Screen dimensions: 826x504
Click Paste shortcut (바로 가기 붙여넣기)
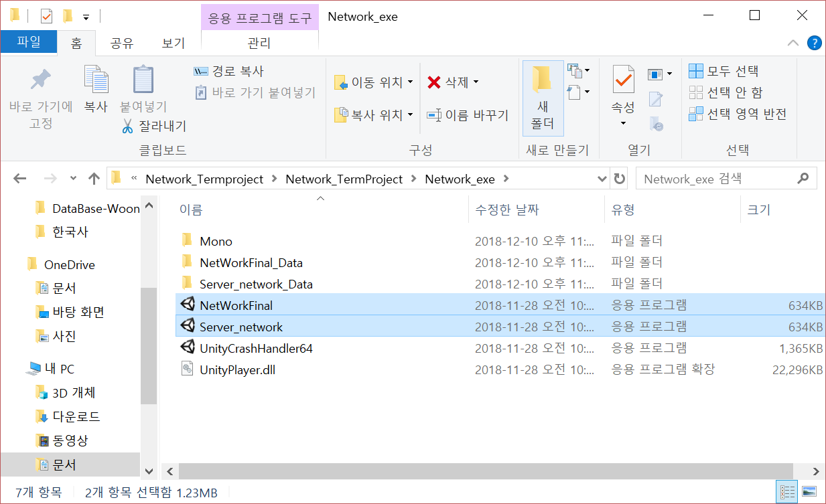255,92
